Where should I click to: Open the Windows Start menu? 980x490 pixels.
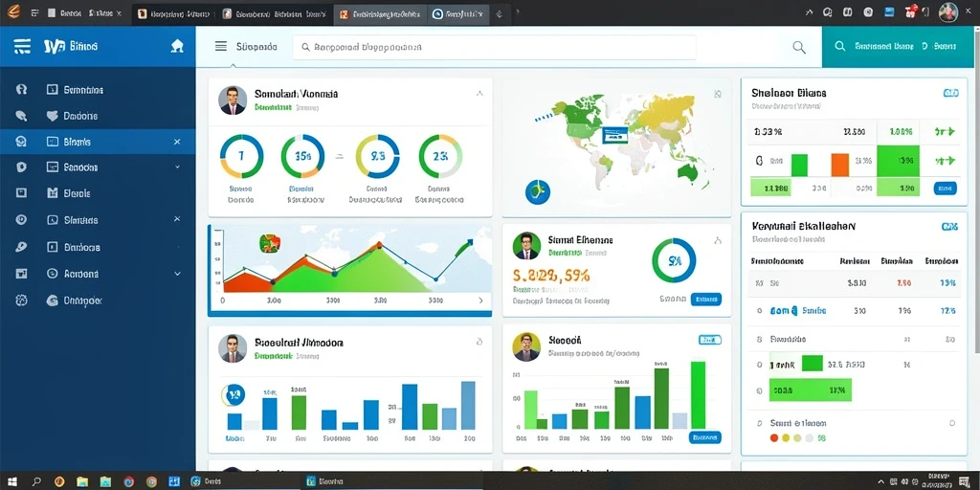click(13, 482)
